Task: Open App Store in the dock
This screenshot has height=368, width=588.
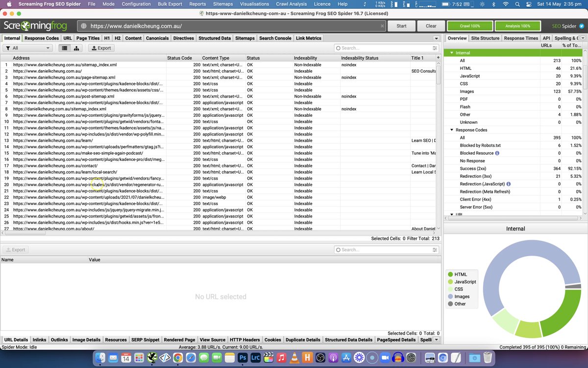Action: (346, 358)
